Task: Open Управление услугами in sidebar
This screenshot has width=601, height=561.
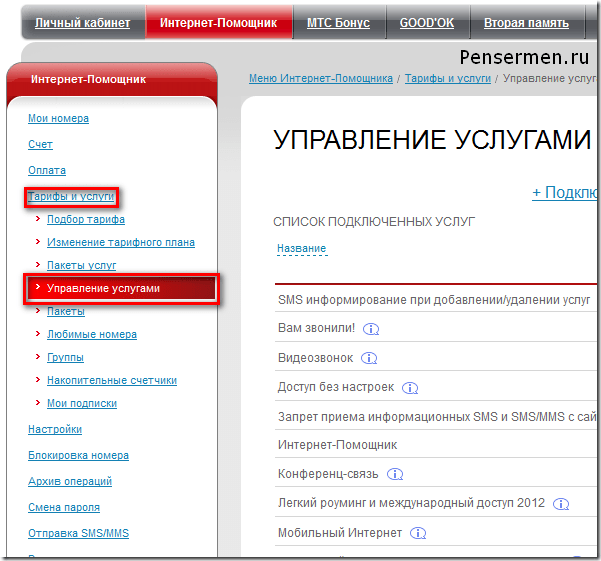Action: click(x=103, y=288)
